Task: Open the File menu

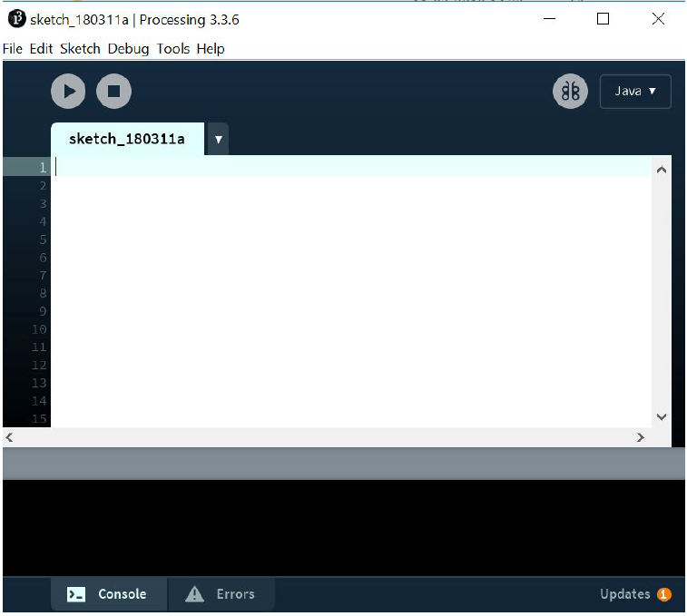Action: click(x=13, y=49)
